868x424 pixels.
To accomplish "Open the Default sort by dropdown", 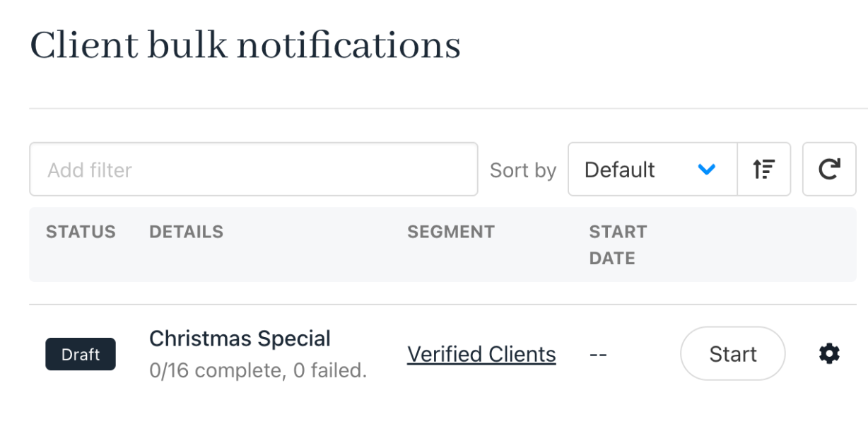I will tap(652, 169).
